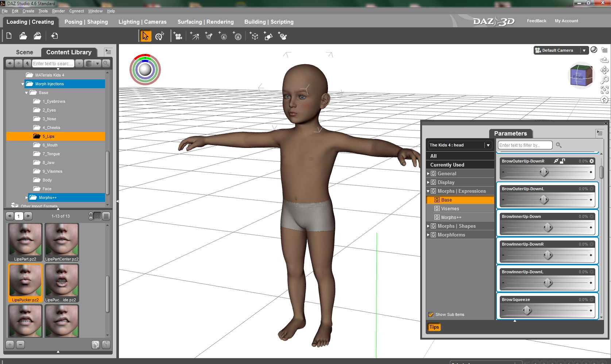Screen dimensions: 611x364
Task: Collapse the Morphs | Expressions group
Action: point(428,191)
